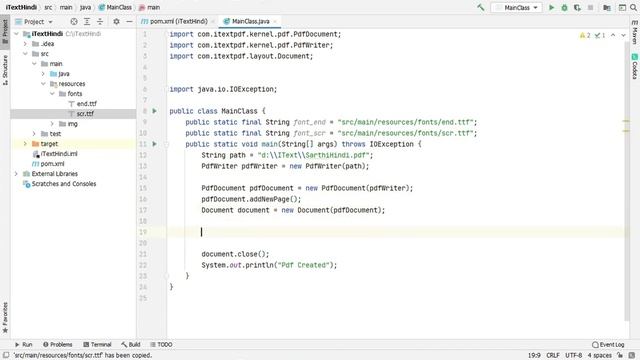Open the Favorites tool window

pos(5,317)
